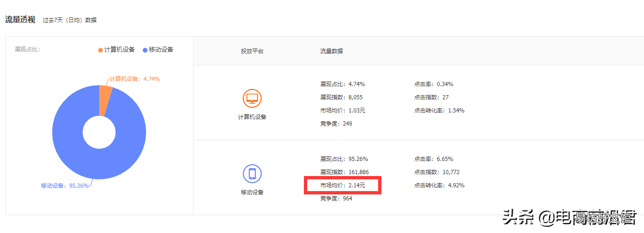Image resolution: width=644 pixels, height=233 pixels.
Task: Select the orange computer slice of donut chart
Action: click(105, 100)
